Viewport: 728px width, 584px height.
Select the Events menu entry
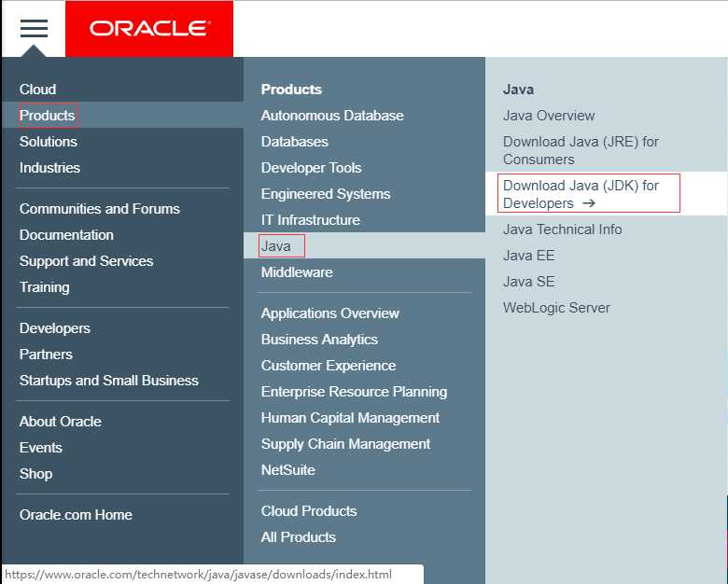(x=41, y=448)
